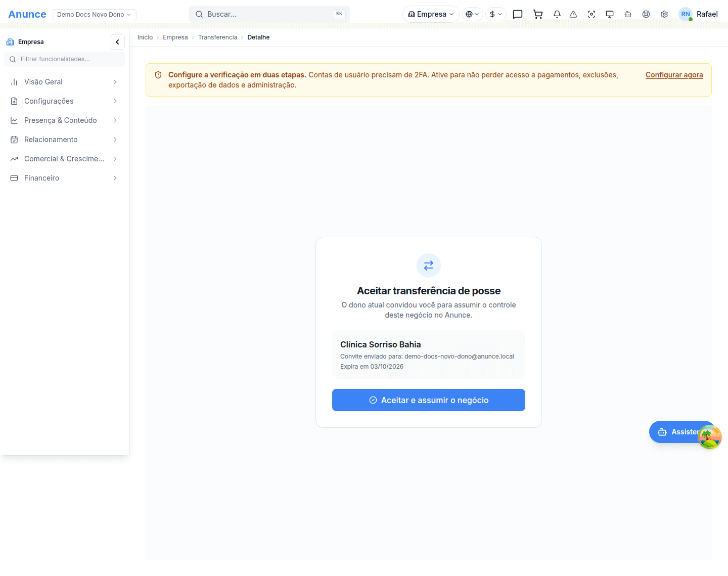Expand Presença & Conteúdo section
The image size is (728, 576).
point(64,120)
